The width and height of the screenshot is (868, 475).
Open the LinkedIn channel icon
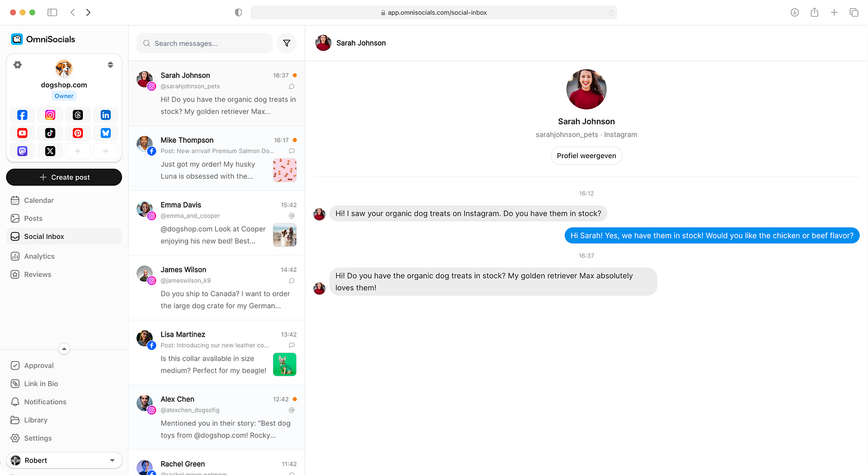tap(106, 115)
